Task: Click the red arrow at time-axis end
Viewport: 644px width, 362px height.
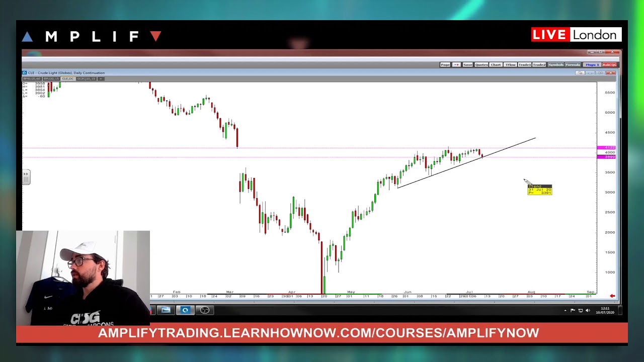Action: [x=612, y=296]
